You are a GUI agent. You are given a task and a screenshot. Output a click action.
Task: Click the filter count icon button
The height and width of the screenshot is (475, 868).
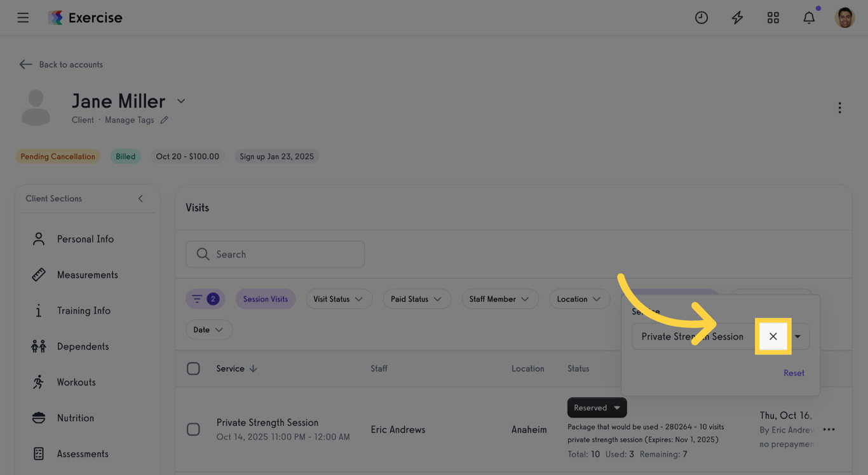pos(205,299)
